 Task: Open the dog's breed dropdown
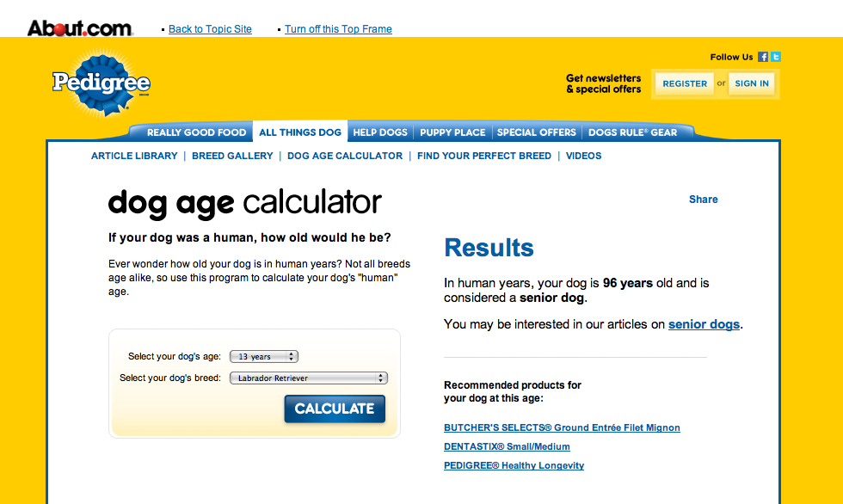(x=309, y=378)
